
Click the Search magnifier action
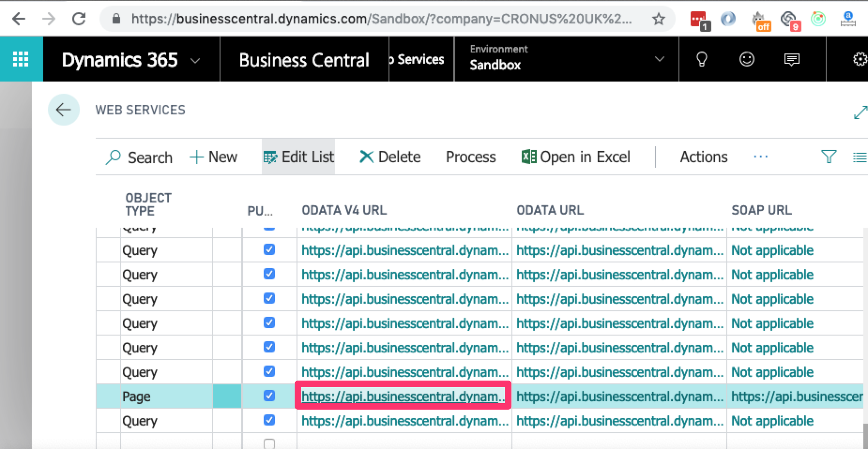(139, 157)
